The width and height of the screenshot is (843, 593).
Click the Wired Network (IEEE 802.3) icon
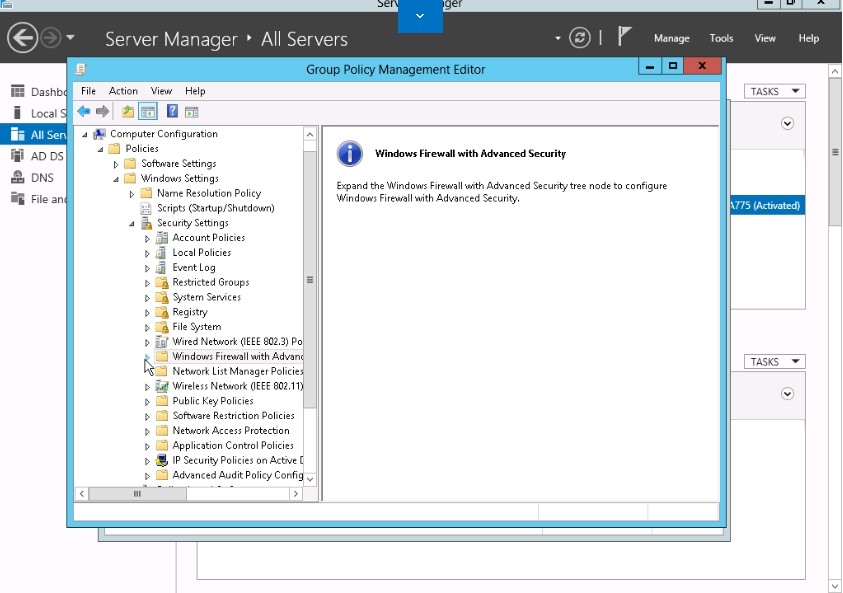click(x=161, y=341)
